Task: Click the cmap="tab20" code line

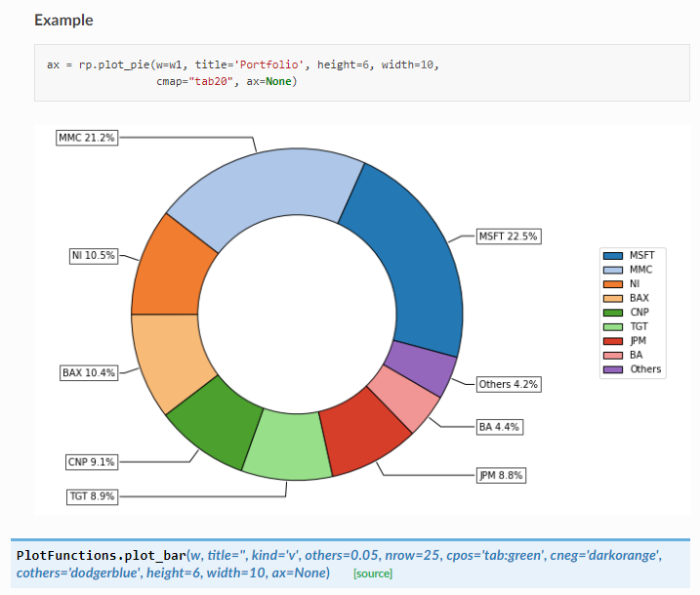Action: click(226, 81)
